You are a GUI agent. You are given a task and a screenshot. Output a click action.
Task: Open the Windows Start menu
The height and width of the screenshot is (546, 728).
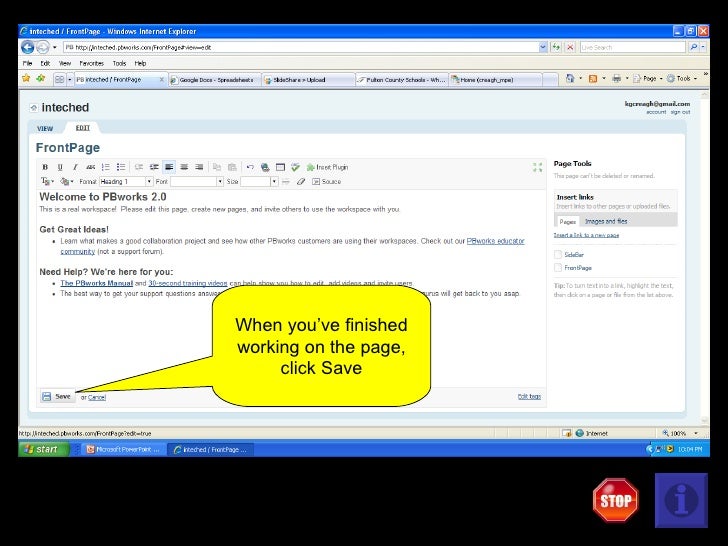click(44, 449)
